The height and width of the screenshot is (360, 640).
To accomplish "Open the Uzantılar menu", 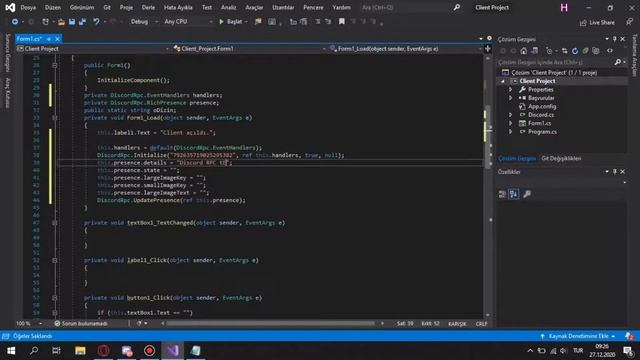I will click(283, 7).
